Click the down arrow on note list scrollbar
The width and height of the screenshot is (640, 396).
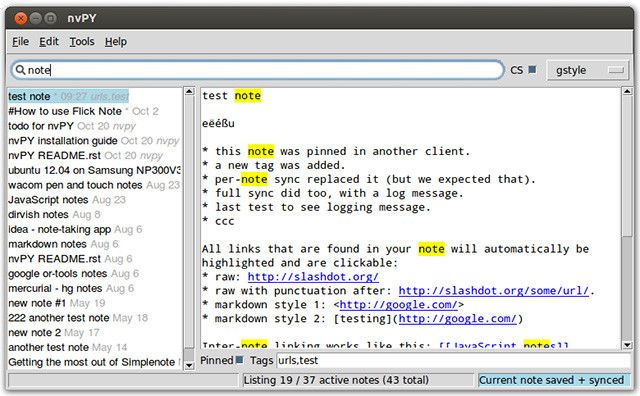coord(189,365)
